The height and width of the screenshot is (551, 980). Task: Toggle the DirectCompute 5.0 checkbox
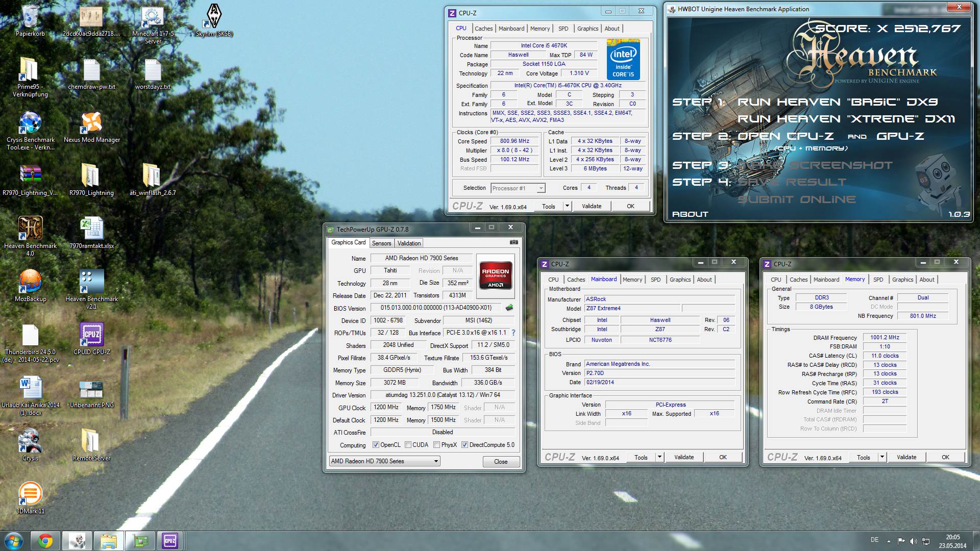click(x=464, y=445)
